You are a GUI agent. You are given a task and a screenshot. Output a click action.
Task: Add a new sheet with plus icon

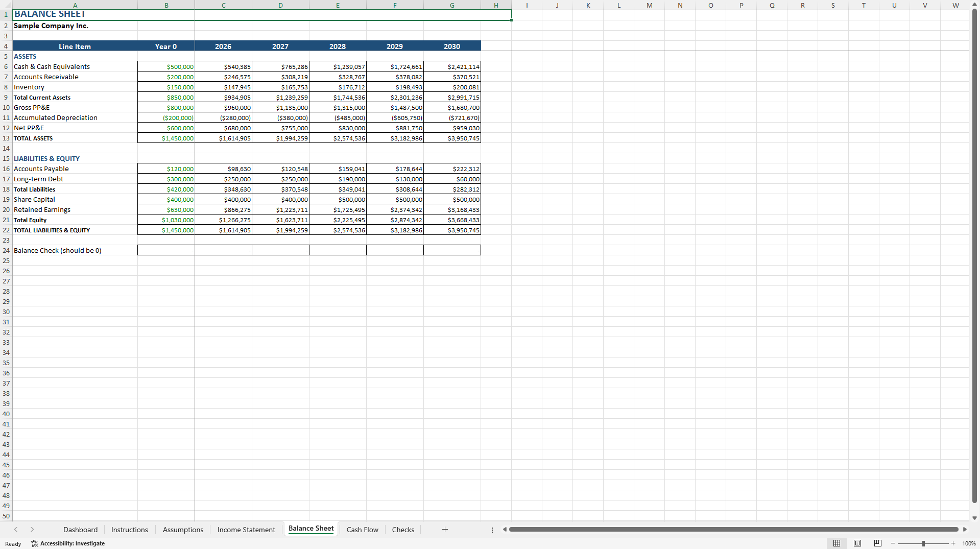point(445,530)
